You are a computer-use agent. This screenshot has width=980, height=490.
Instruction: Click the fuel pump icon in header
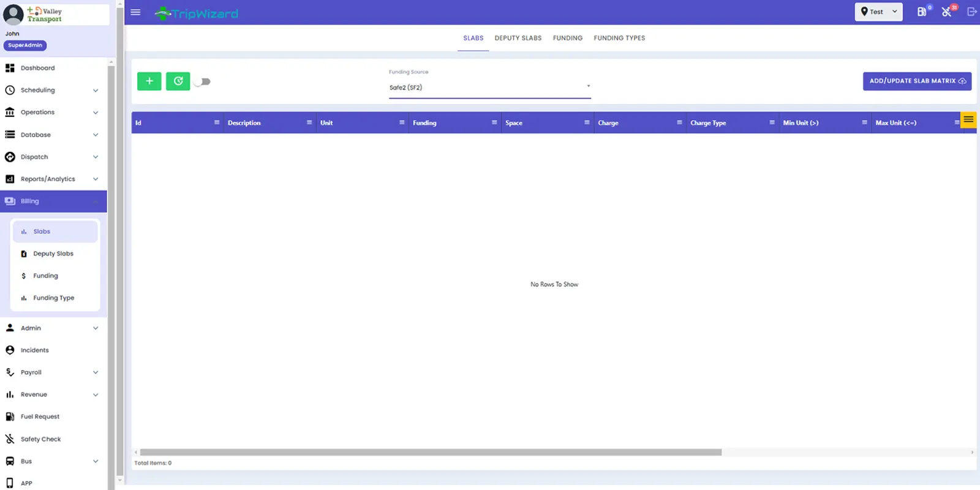click(x=922, y=12)
